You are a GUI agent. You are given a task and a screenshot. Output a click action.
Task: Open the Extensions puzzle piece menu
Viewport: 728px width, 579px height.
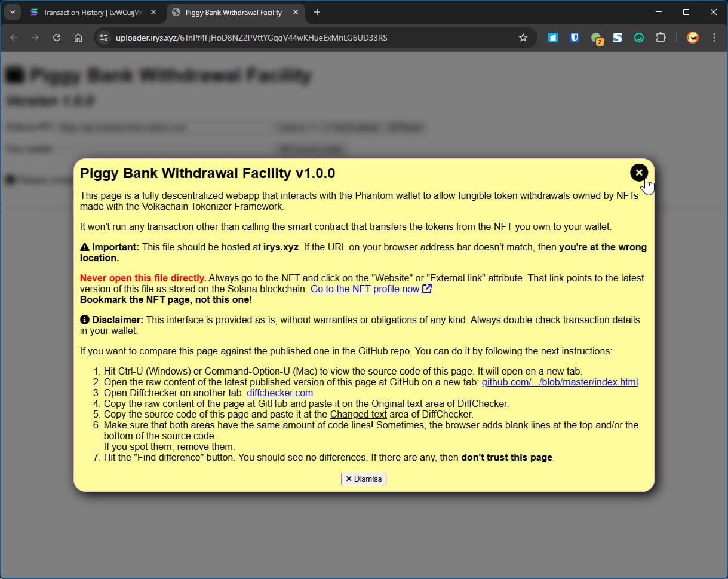point(661,38)
